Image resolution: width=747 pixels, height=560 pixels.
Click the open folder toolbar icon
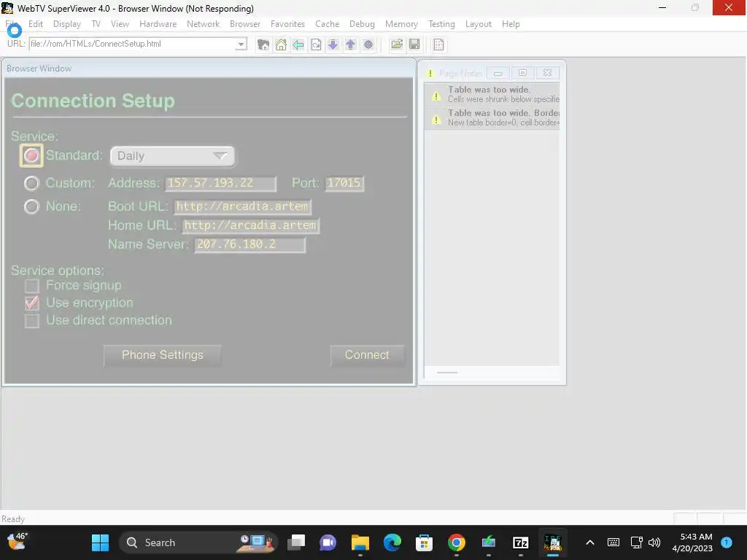point(396,44)
